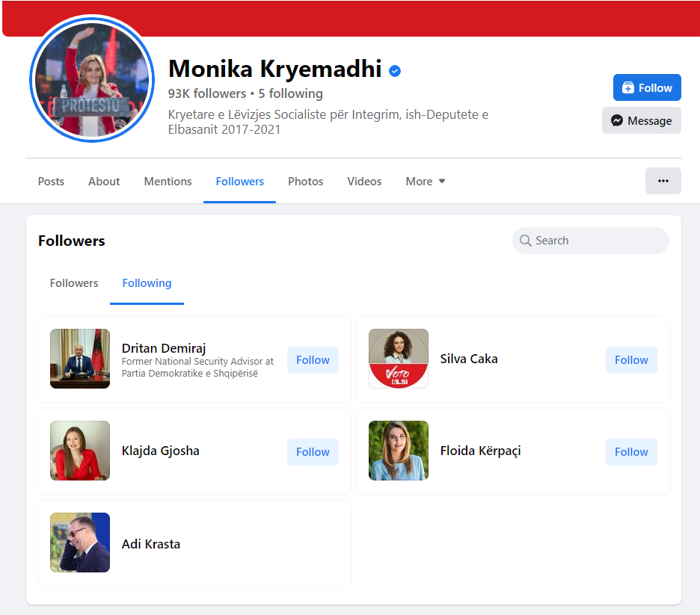Click the blue verified badge next to Monika Kryemadhi
The height and width of the screenshot is (615, 700).
click(395, 70)
